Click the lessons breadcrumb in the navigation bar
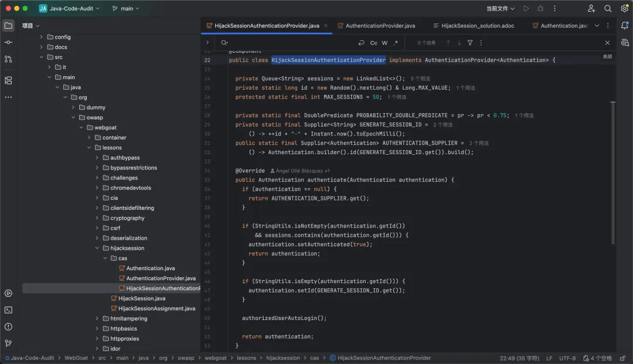The width and height of the screenshot is (633, 364). coord(246,358)
